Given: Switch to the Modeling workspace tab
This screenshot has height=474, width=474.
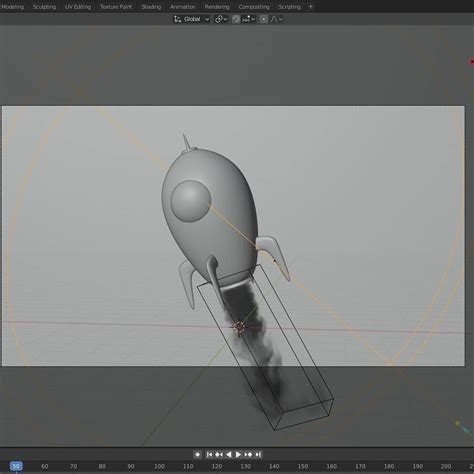Looking at the screenshot, I should point(12,7).
